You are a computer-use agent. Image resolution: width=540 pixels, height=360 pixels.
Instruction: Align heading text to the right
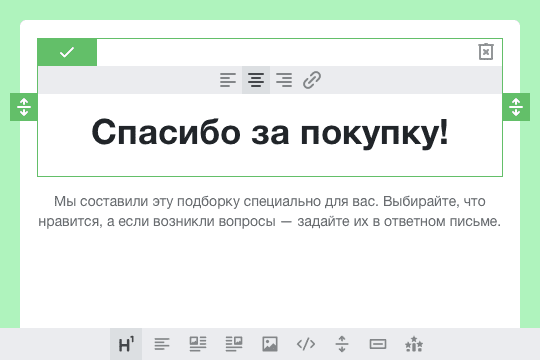click(284, 80)
